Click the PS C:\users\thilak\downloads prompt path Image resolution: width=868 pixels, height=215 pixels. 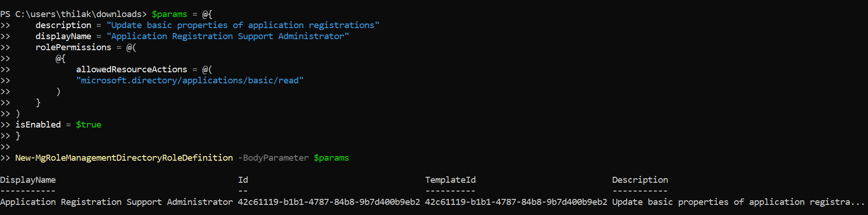74,14
